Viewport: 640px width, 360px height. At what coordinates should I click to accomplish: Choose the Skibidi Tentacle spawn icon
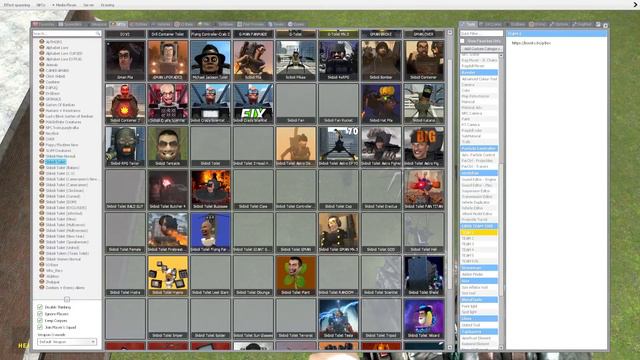[x=168, y=147]
